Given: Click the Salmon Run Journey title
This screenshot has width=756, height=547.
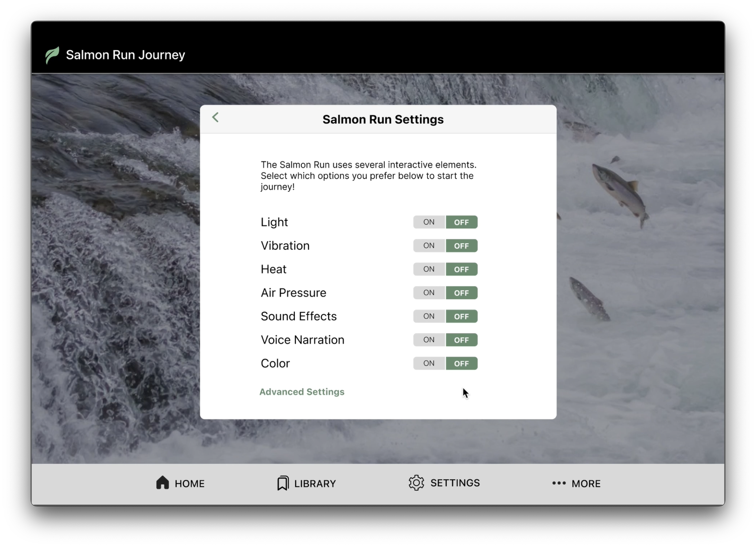Looking at the screenshot, I should (125, 55).
